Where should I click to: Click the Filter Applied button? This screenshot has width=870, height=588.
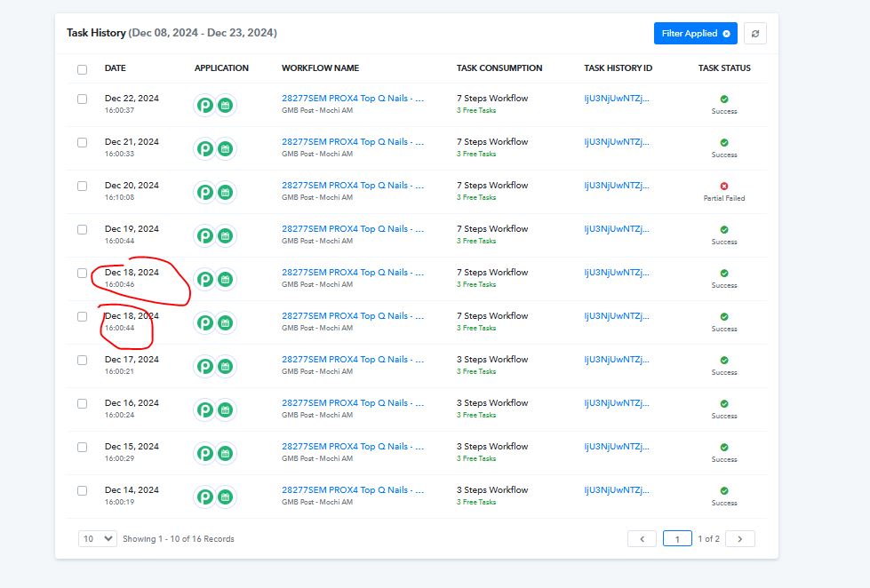(x=696, y=33)
